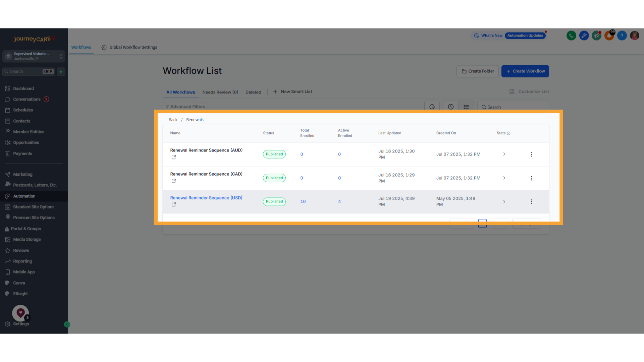The image size is (644, 362).
Task: Select the Automation icon in the sidebar
Action: pos(7,196)
